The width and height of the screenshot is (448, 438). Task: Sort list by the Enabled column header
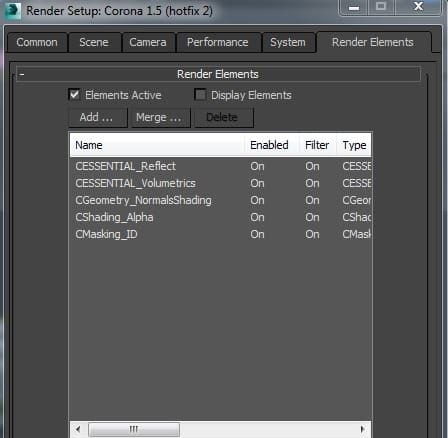tap(269, 145)
